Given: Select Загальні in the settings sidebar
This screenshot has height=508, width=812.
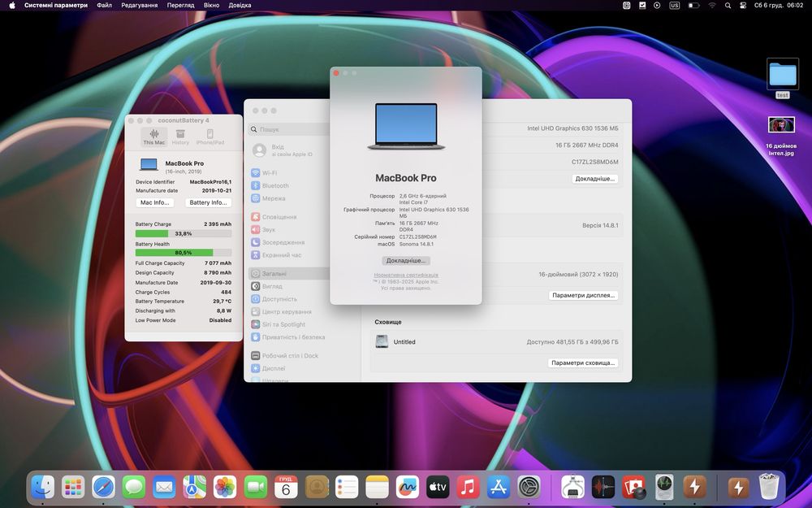Looking at the screenshot, I should 289,273.
